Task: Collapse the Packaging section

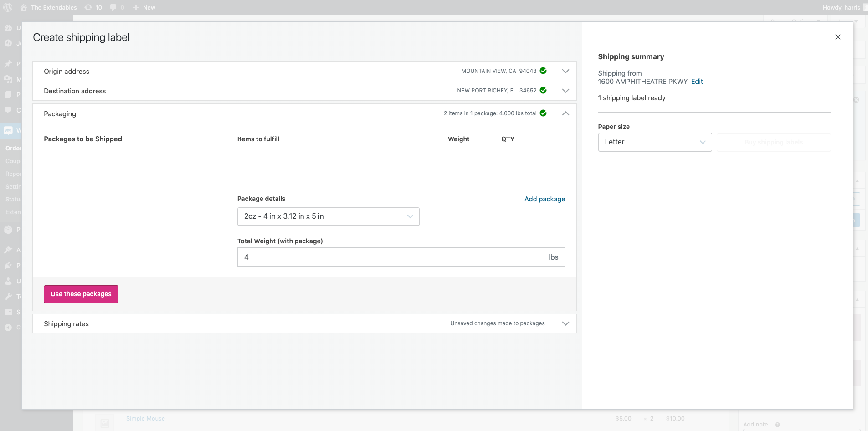Action: (565, 113)
